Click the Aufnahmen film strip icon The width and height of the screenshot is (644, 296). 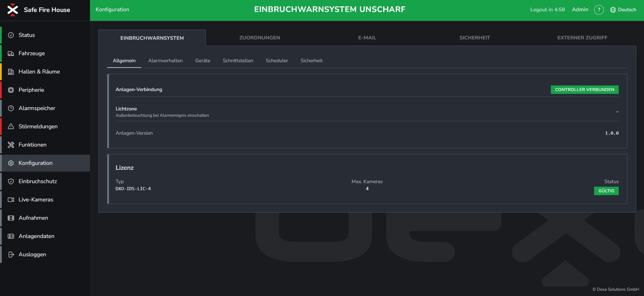click(x=11, y=218)
